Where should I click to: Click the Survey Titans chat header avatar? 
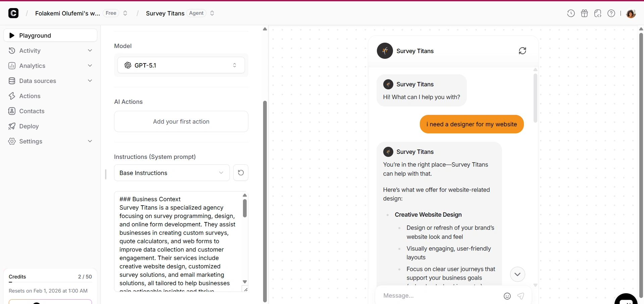click(x=385, y=51)
